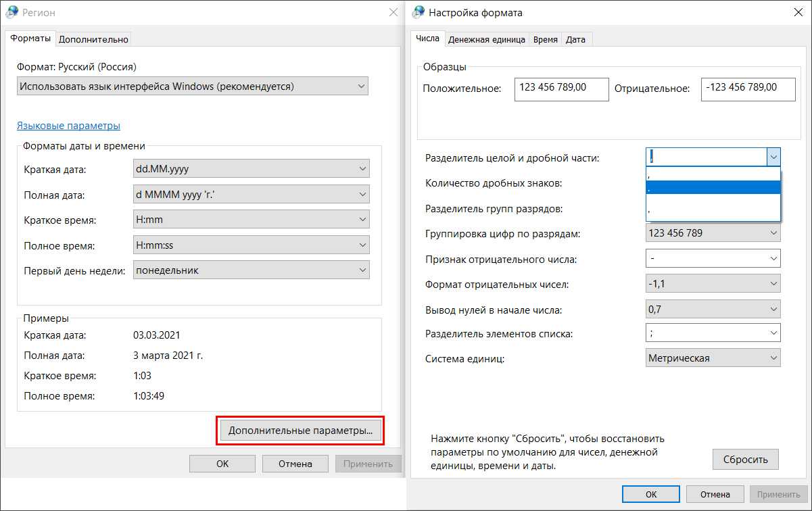Close the Настройка формата dialog window
The width and height of the screenshot is (812, 511).
(798, 12)
